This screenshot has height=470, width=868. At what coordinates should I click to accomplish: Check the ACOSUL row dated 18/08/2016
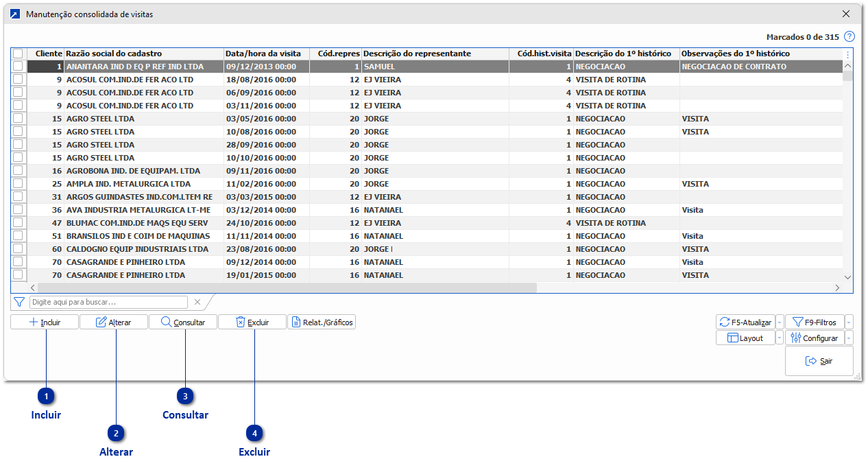[x=18, y=80]
